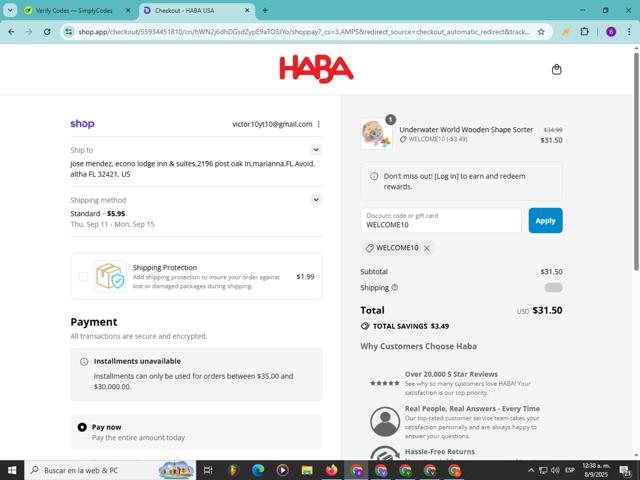Open the browser extensions puzzle icon
The height and width of the screenshot is (480, 640).
[x=584, y=32]
